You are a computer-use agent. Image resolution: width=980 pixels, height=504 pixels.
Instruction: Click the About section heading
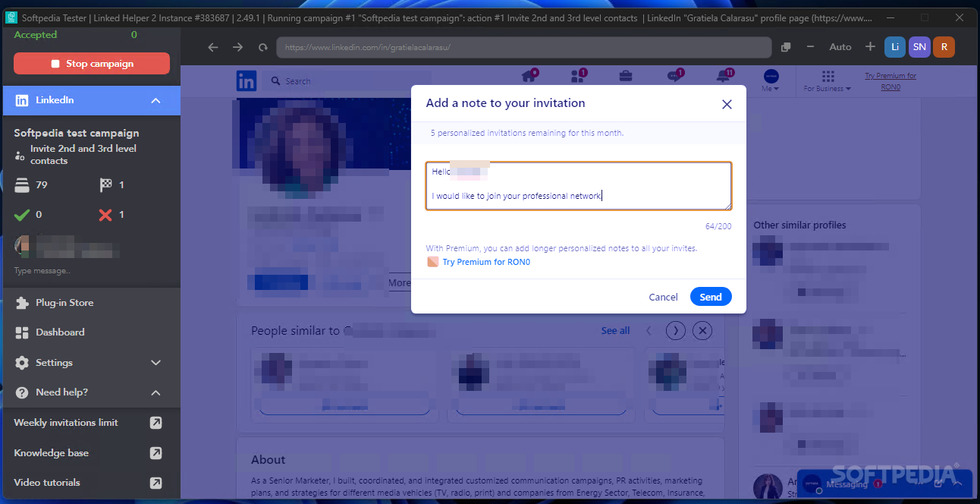coord(269,460)
